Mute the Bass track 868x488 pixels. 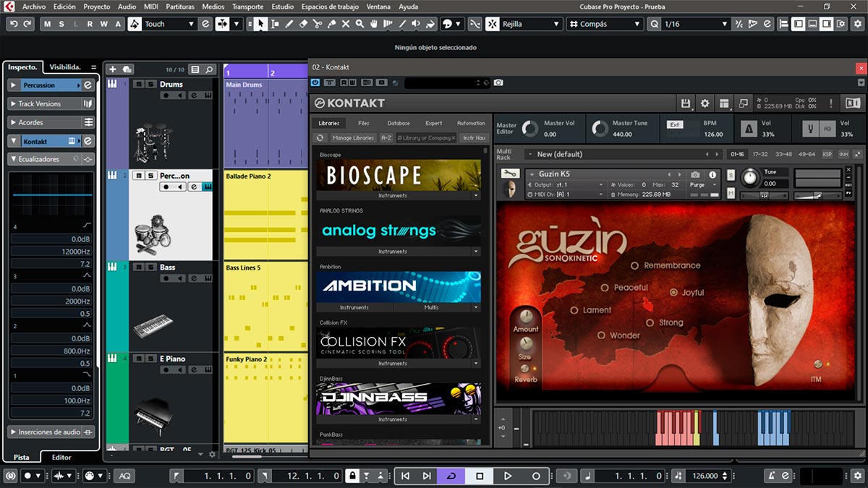pyautogui.click(x=138, y=267)
